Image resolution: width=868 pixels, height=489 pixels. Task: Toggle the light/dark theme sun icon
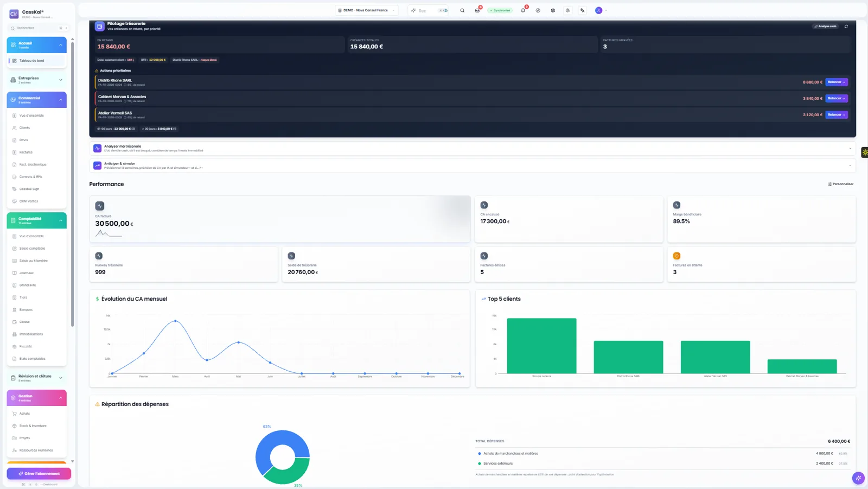coord(567,10)
